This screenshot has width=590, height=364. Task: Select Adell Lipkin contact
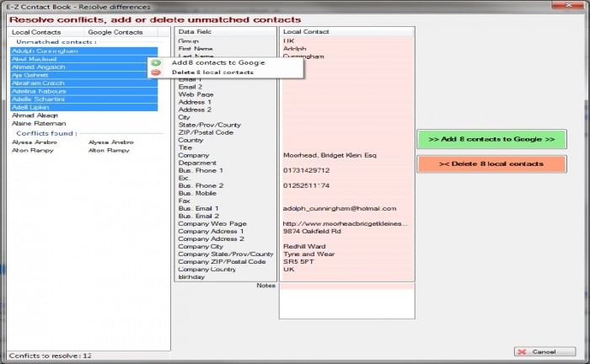coord(84,107)
